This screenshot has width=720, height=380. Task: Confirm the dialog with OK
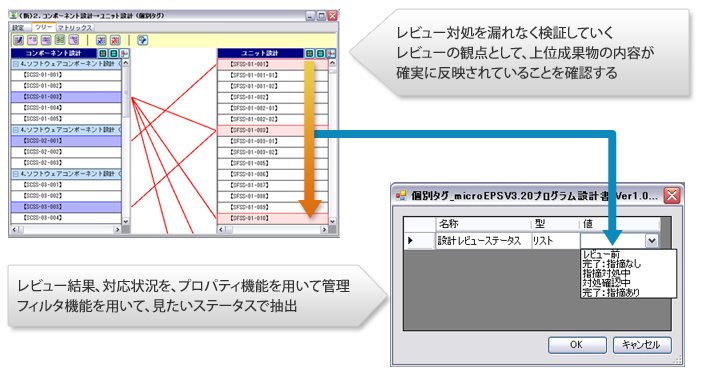[x=577, y=345]
